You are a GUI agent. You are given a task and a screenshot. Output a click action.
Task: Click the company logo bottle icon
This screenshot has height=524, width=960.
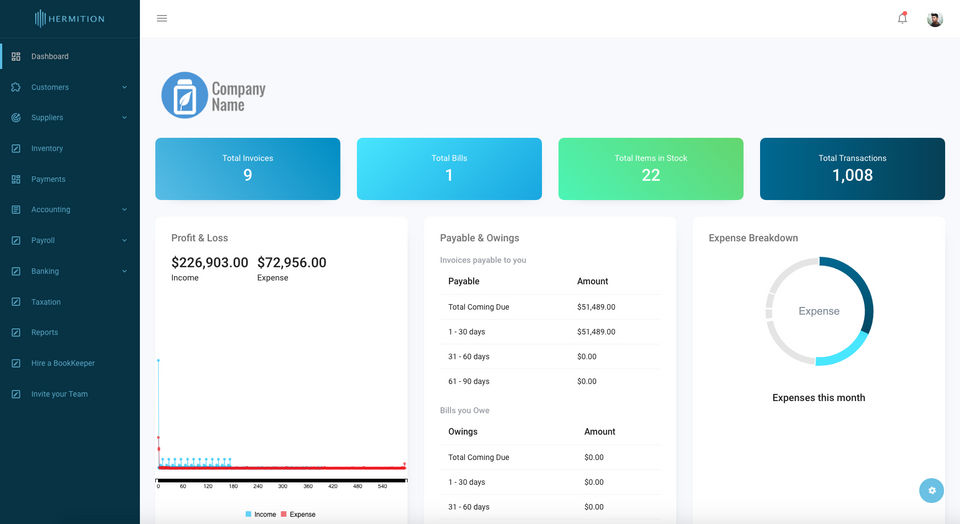[184, 95]
